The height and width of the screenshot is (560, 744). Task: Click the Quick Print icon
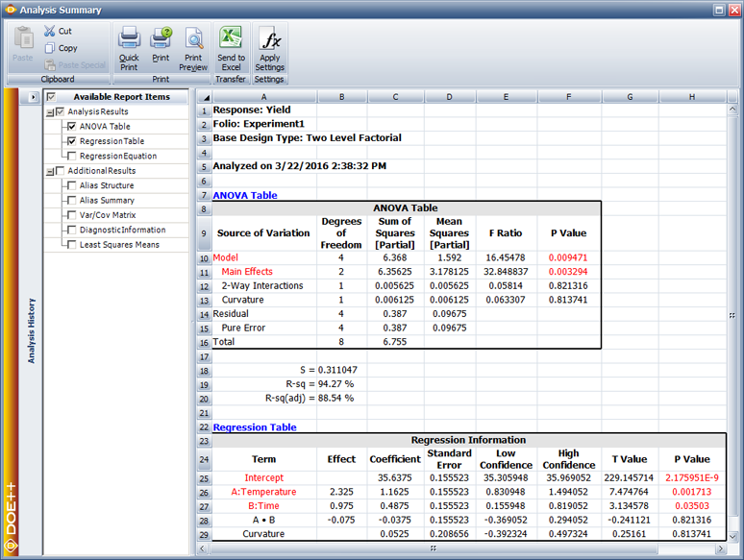[x=129, y=37]
